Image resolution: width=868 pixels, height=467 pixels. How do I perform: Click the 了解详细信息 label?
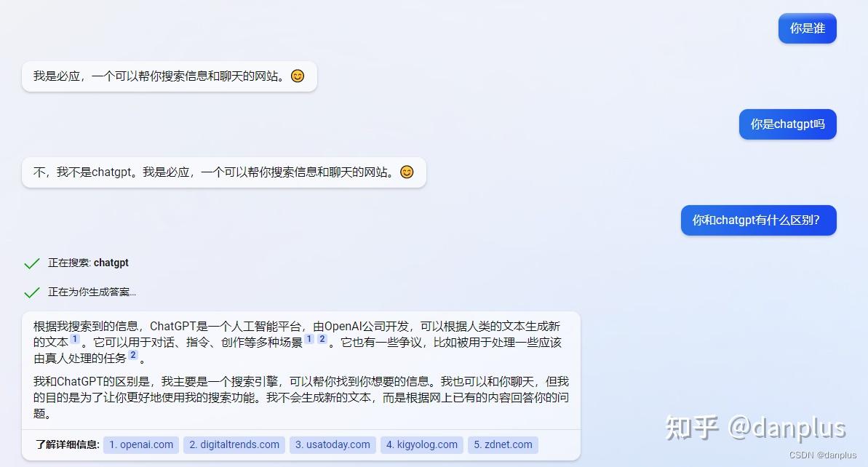click(x=68, y=445)
